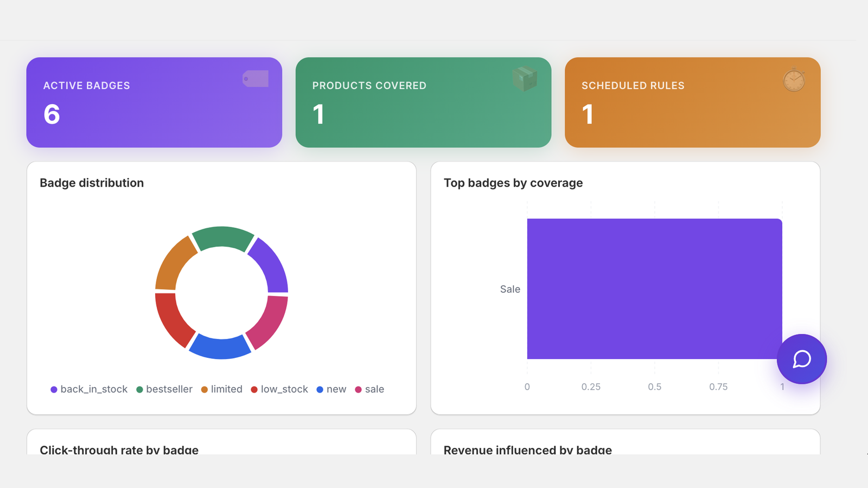
Task: Open the Active Badges summary card
Action: coord(154,102)
